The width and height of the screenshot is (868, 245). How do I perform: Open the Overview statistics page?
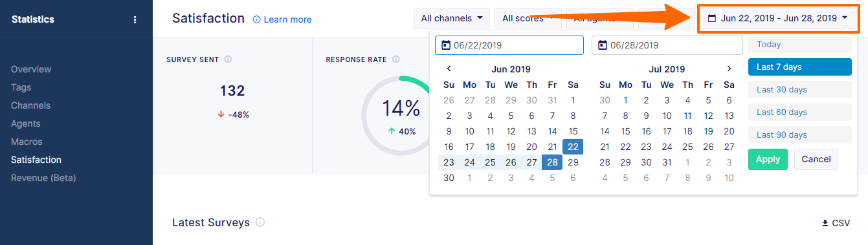pyautogui.click(x=31, y=69)
